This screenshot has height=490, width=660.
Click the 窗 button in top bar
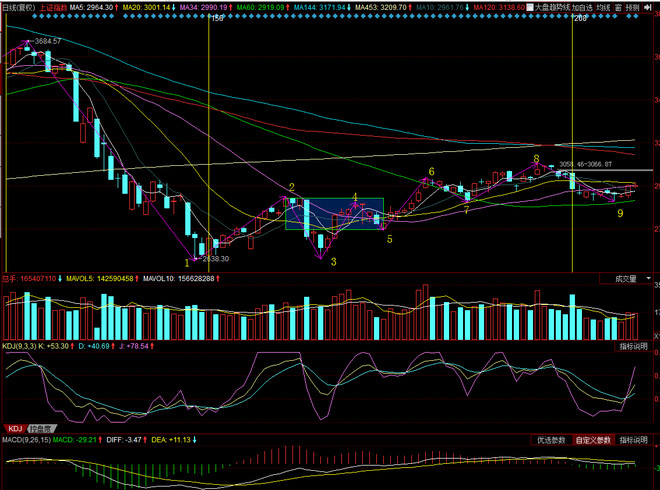click(x=618, y=7)
